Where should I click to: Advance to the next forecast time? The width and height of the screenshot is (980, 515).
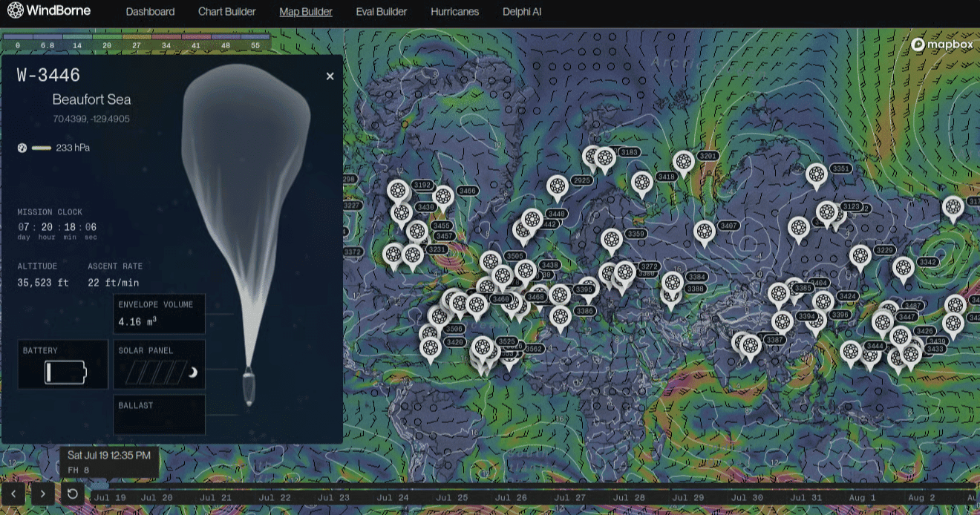coord(43,493)
